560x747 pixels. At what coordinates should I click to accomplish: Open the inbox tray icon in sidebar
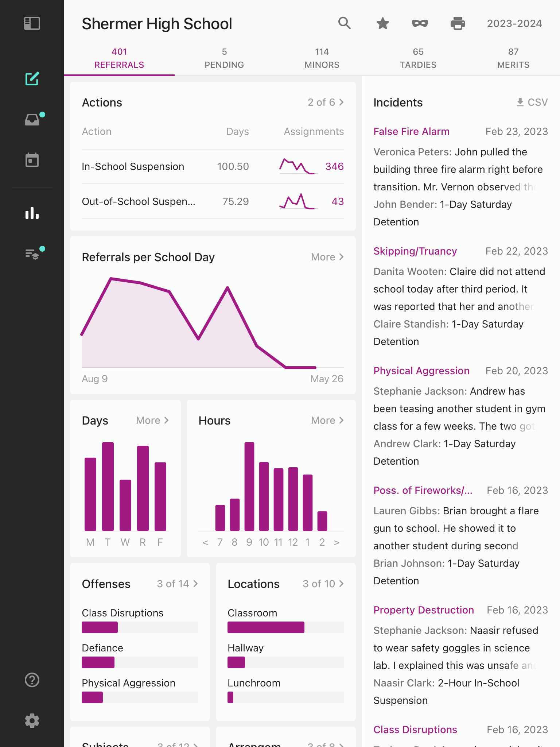click(x=32, y=119)
